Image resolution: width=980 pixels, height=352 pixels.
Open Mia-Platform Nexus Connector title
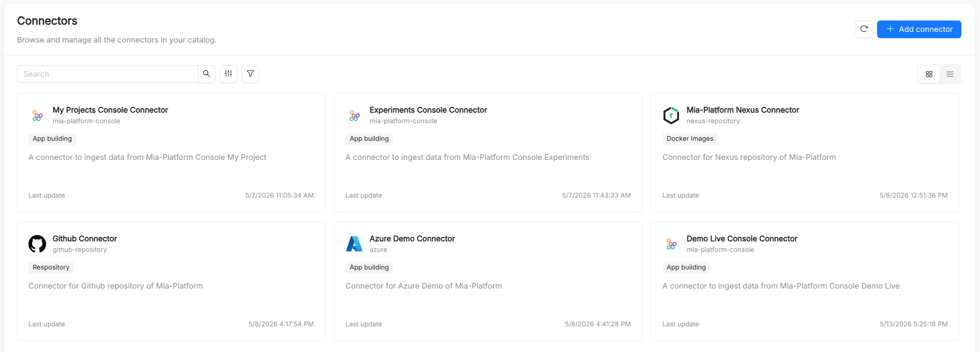[743, 110]
